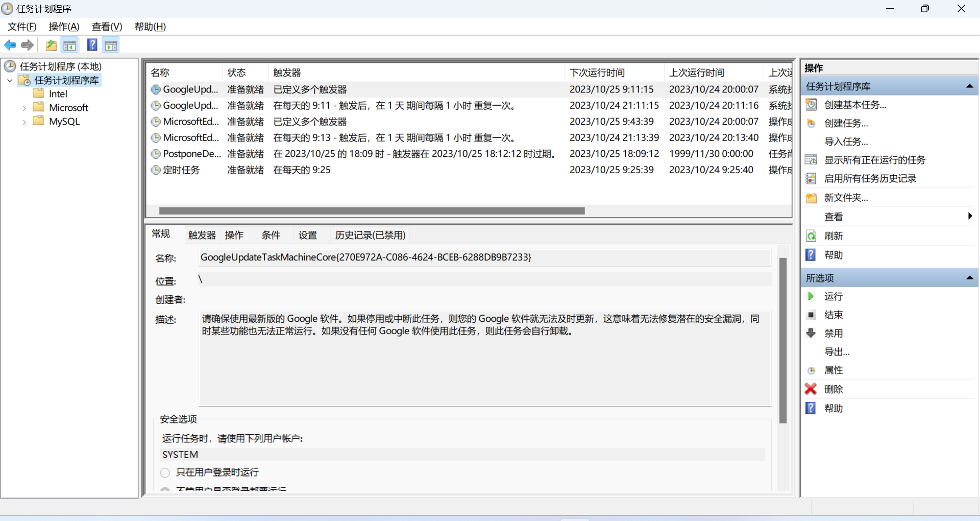Click the 名称 field with GoogleUpdateTaskMachineCore

[x=484, y=257]
